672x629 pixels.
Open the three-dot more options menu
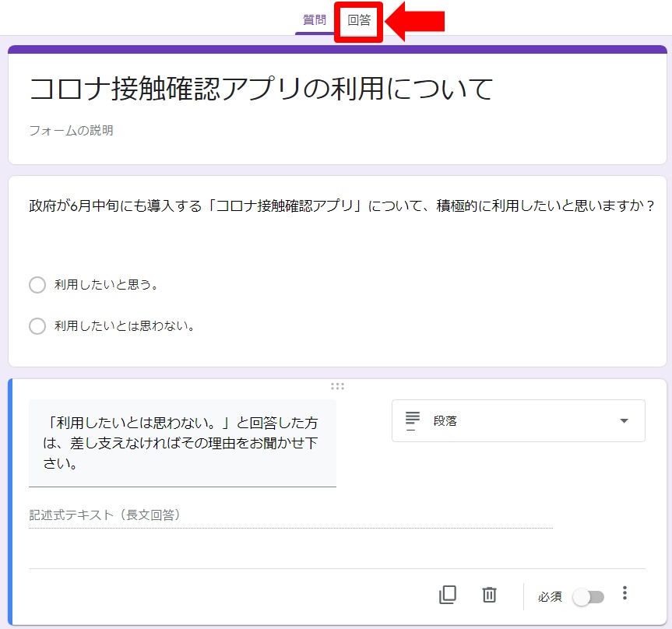(625, 594)
